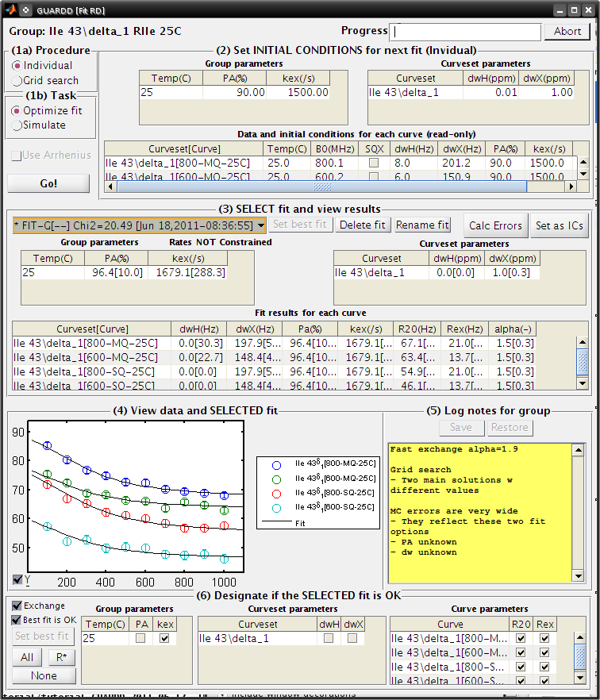Toggle R20 checkbox for 800-M curve
Screen dimensions: 600x700
pyautogui.click(x=521, y=638)
